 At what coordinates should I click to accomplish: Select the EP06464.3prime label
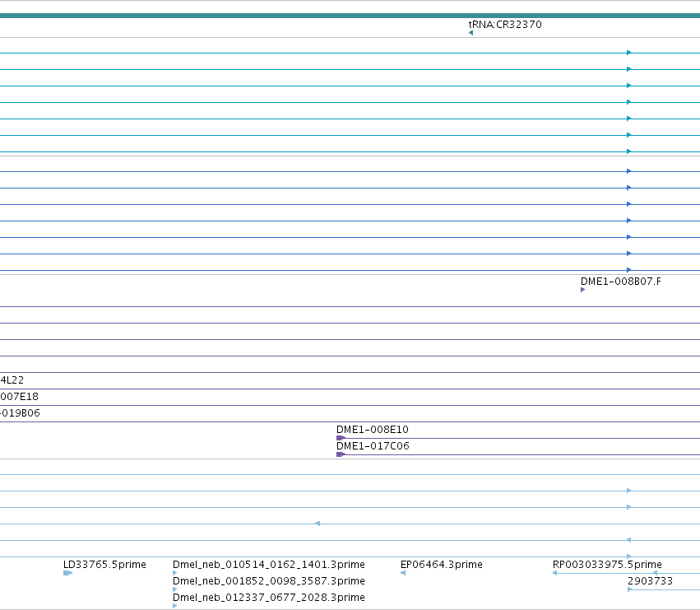point(442,565)
